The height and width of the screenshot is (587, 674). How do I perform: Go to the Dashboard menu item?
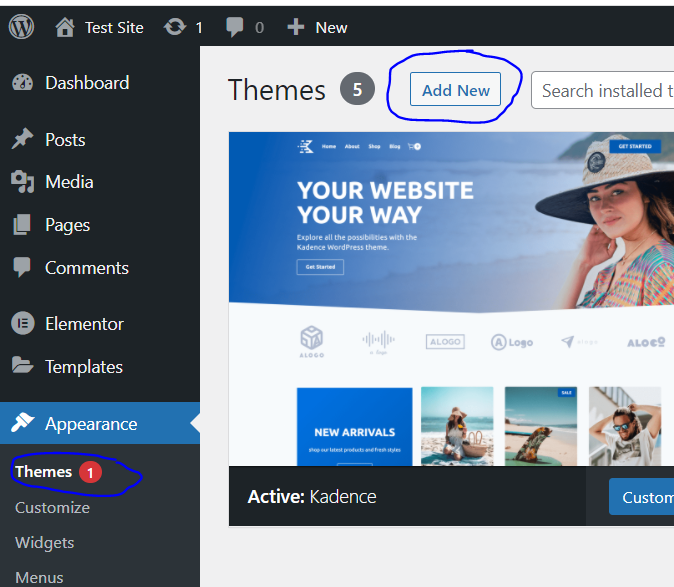[x=87, y=83]
